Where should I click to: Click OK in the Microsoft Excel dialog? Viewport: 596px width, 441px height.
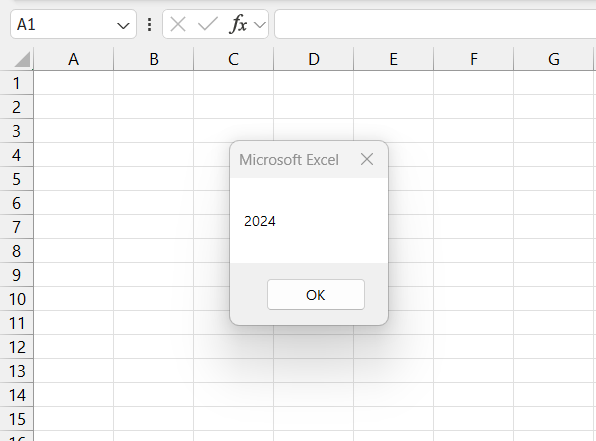315,295
